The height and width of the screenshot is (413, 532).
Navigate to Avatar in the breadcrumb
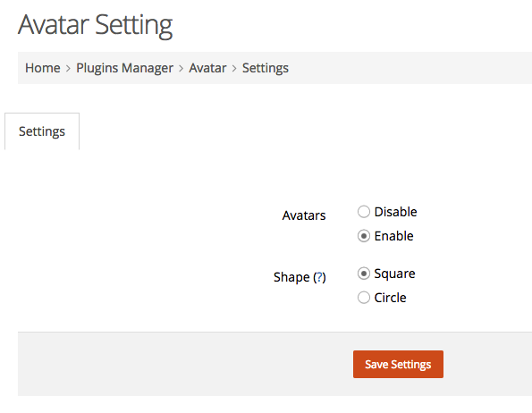[x=207, y=68]
